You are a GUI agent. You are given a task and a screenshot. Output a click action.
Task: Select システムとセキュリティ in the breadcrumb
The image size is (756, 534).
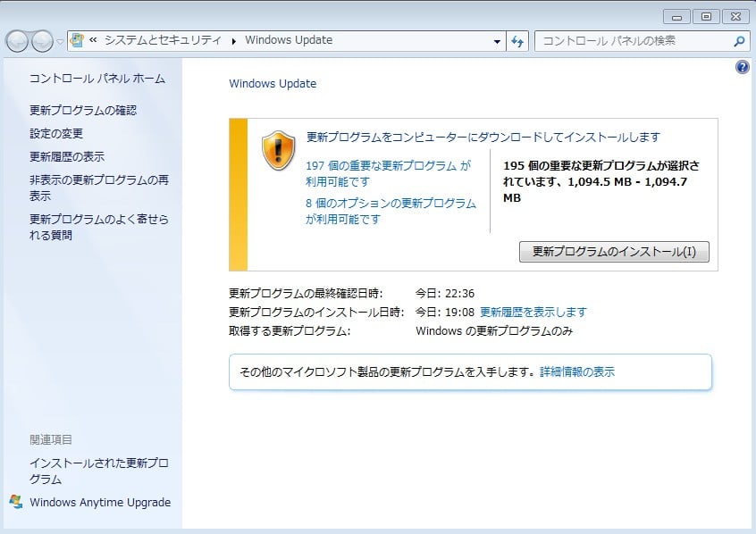(x=161, y=40)
